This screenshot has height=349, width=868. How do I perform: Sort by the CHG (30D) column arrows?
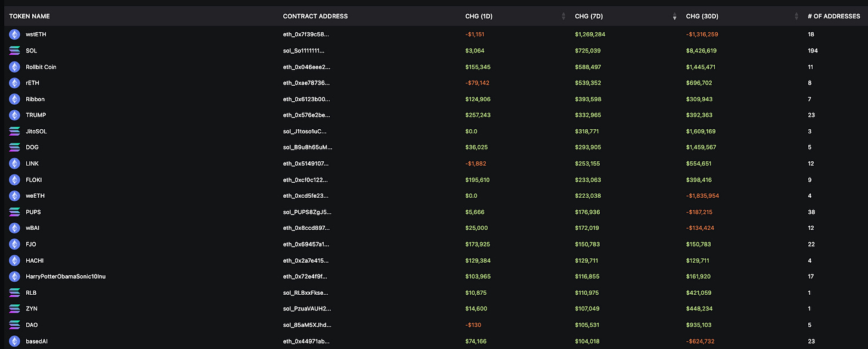796,16
